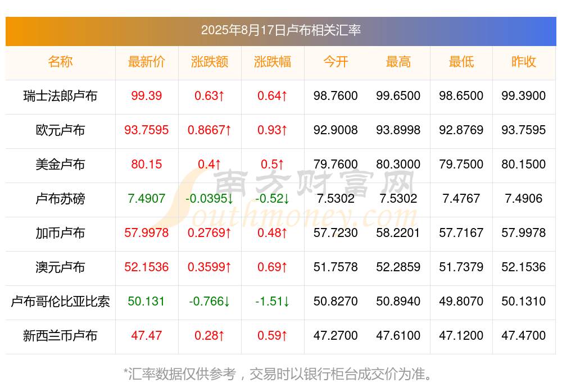Viewport: 562px width, 392px height.
Task: Click the 欧元卢布 row name
Action: (x=60, y=130)
